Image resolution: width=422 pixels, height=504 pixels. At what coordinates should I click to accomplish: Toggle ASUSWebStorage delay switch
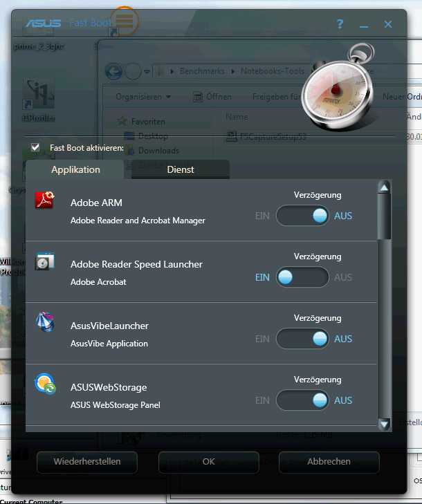point(302,400)
